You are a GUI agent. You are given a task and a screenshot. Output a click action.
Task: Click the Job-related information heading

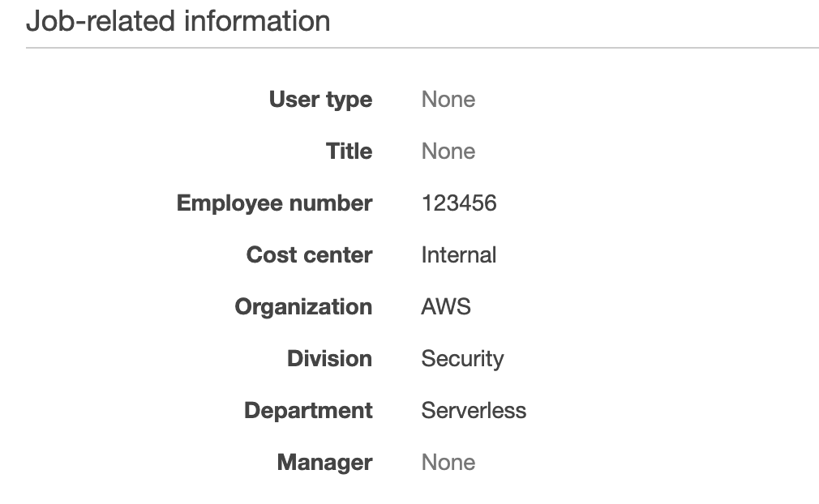point(178,22)
